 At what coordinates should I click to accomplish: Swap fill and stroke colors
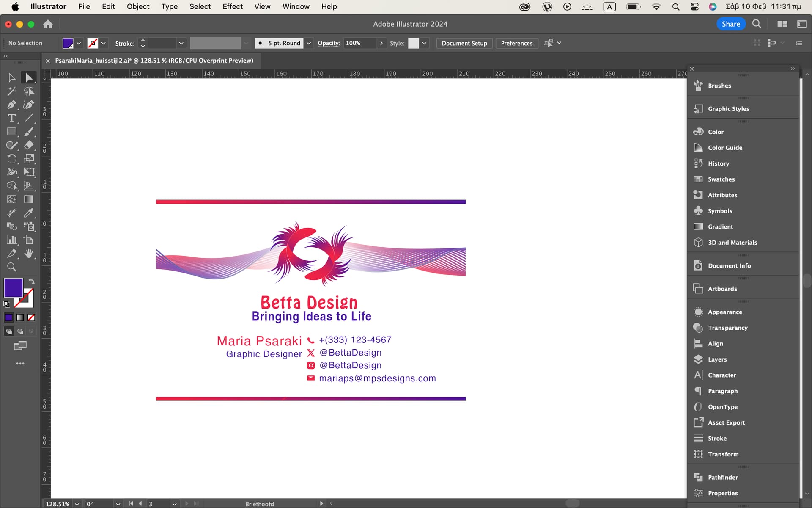click(x=32, y=282)
